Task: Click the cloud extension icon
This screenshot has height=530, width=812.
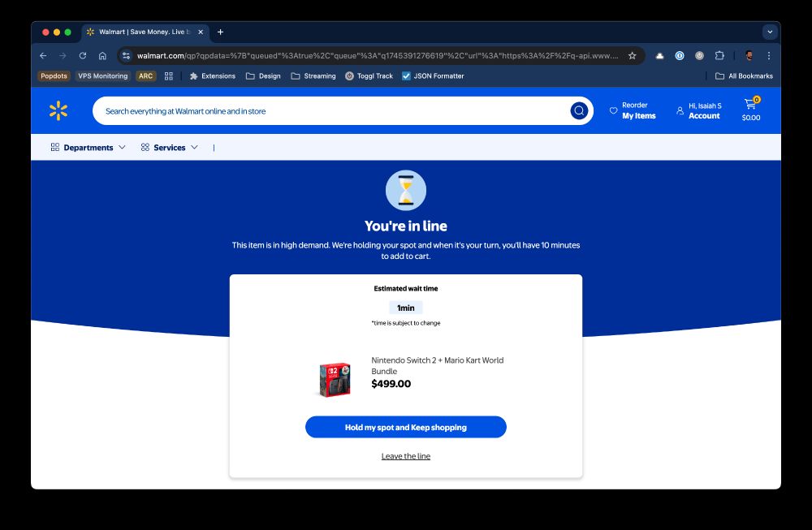Action: pyautogui.click(x=659, y=55)
